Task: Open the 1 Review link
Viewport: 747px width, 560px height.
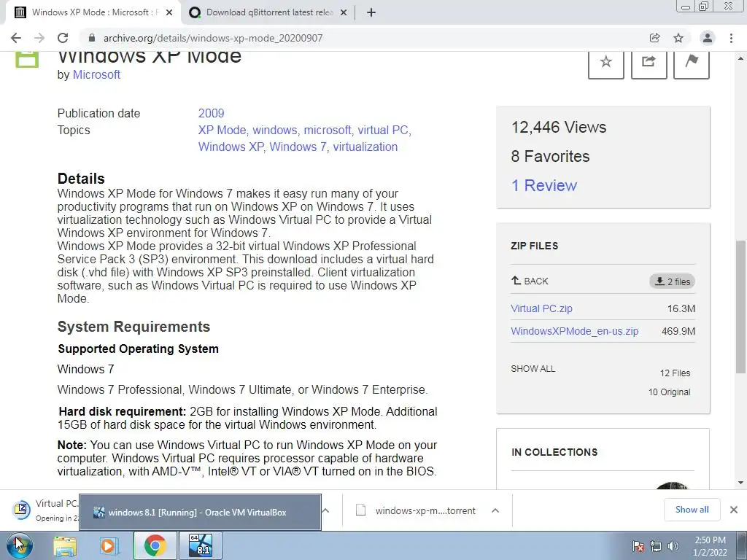Action: (544, 185)
